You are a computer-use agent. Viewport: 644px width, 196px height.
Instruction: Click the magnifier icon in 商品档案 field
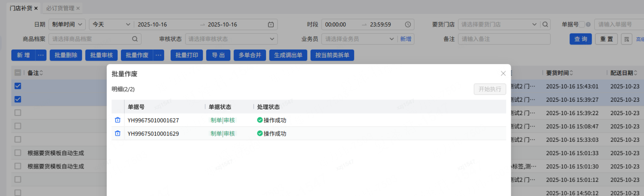135,39
